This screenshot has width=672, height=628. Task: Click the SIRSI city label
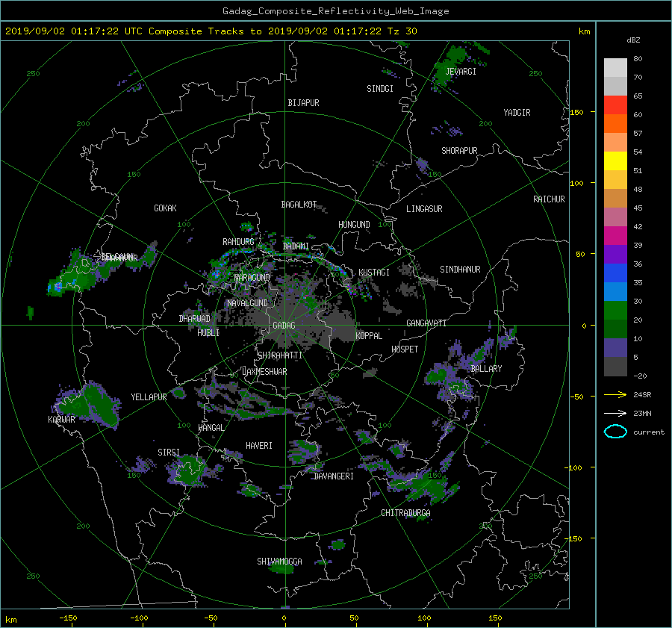[169, 453]
